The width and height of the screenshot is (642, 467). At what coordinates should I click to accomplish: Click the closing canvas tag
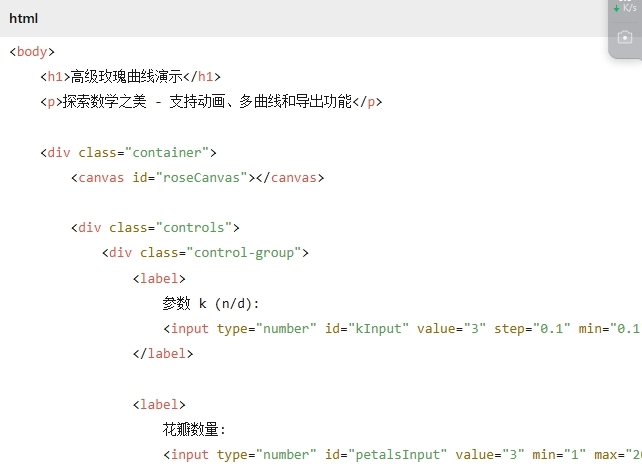[290, 178]
